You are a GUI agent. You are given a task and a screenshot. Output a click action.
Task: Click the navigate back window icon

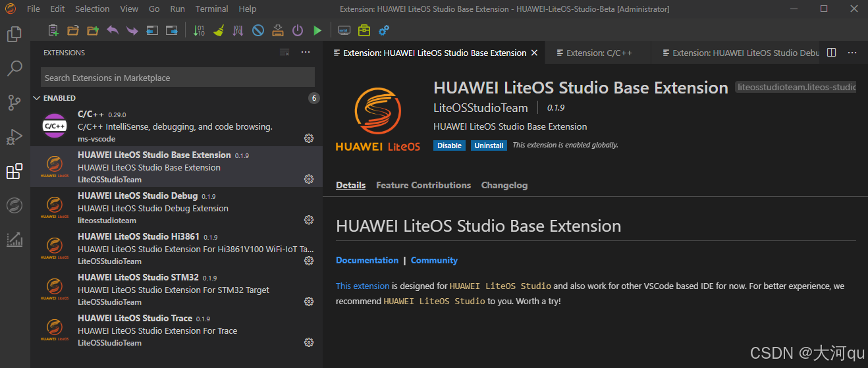click(152, 30)
